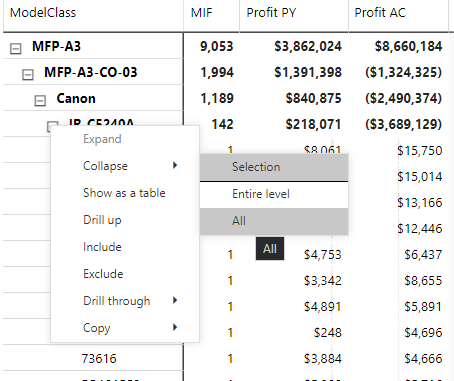
Task: Sort by MIF column header
Action: click(201, 13)
